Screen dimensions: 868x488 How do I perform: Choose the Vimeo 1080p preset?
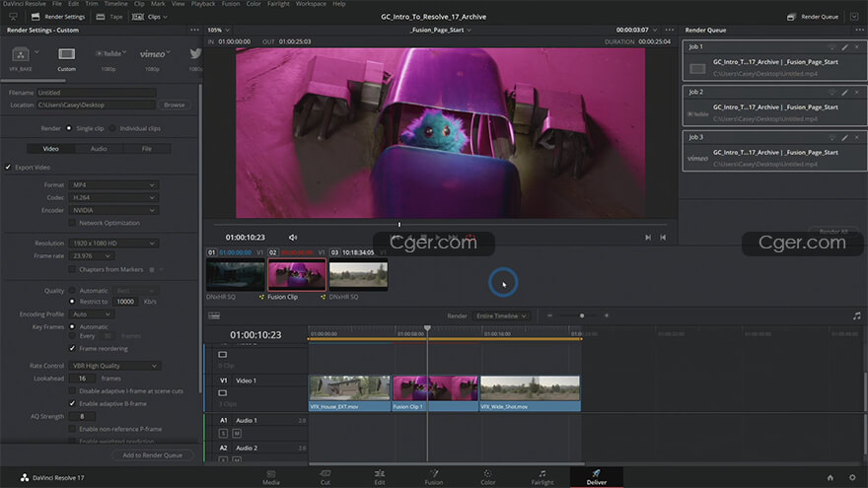(x=152, y=53)
